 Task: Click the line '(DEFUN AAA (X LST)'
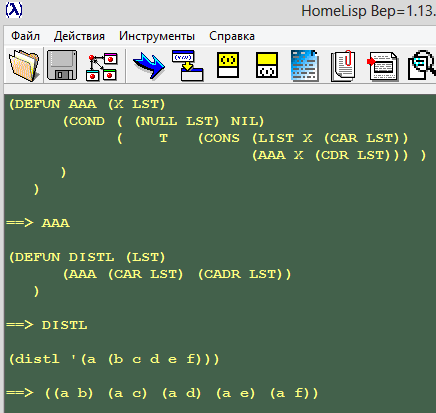[x=87, y=104]
